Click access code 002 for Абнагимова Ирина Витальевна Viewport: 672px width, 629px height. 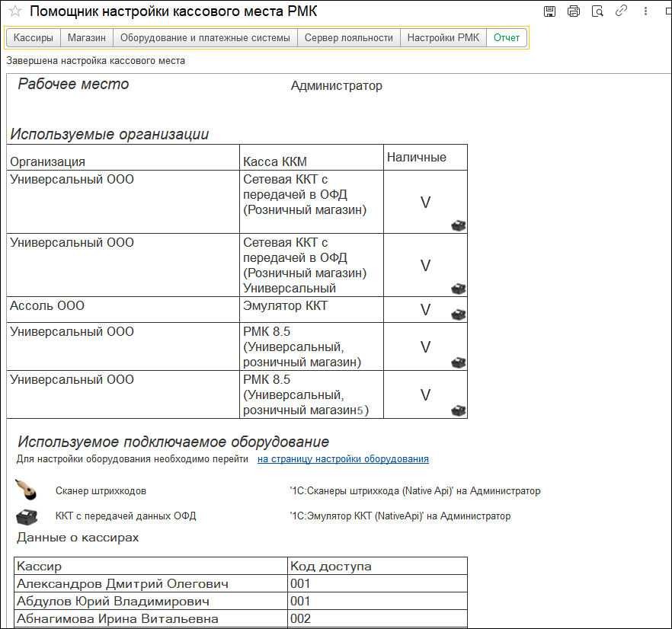pos(300,619)
